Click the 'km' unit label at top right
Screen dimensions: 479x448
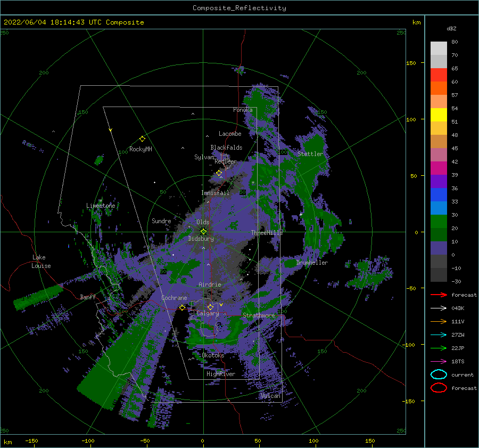(416, 22)
